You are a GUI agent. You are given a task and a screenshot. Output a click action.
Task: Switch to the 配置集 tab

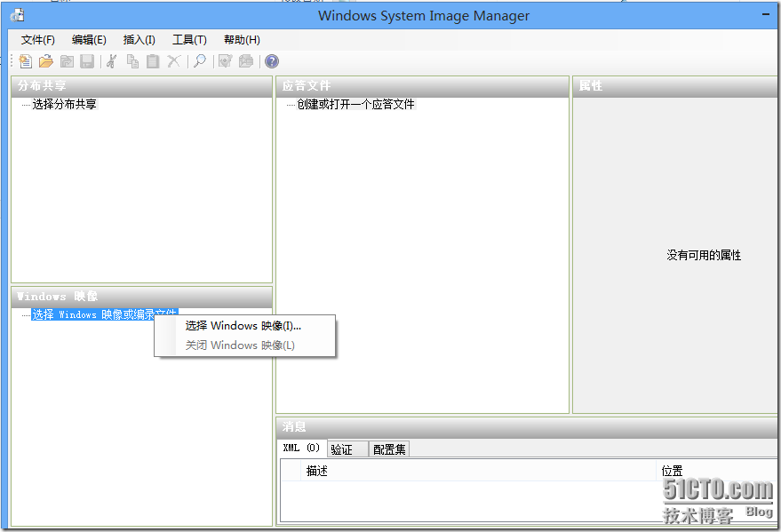(389, 449)
